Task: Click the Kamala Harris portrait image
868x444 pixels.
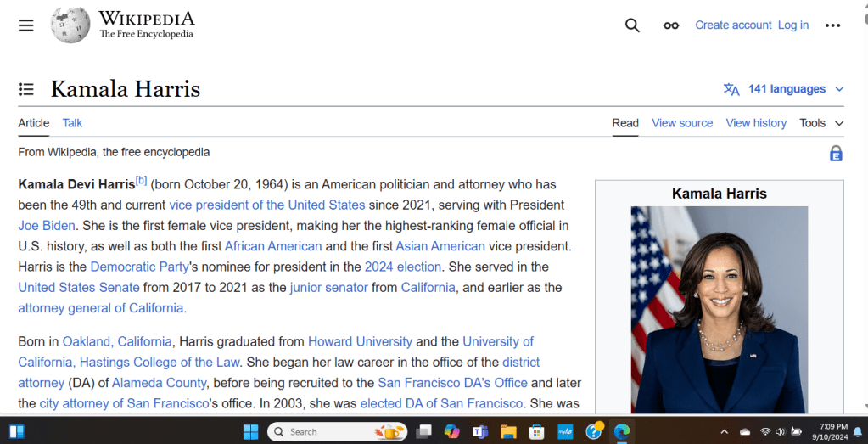Action: [719, 310]
